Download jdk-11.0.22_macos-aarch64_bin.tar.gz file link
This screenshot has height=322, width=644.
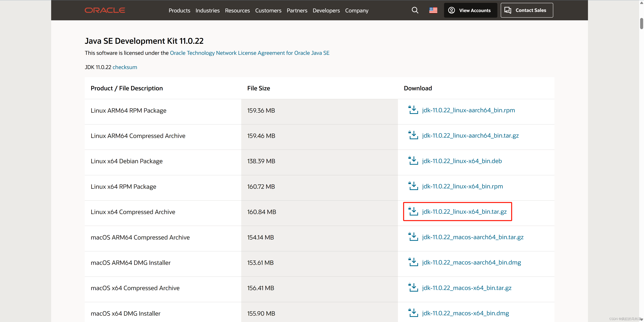(x=473, y=237)
